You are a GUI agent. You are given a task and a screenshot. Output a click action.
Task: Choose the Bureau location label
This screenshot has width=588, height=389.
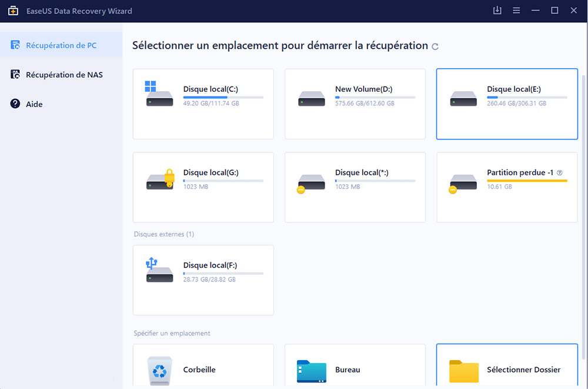348,370
